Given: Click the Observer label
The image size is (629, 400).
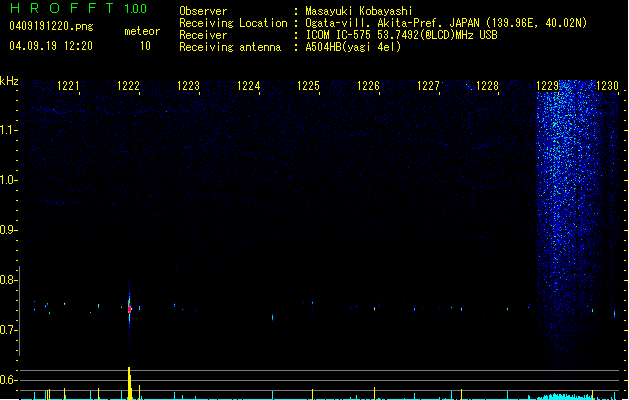Looking at the screenshot, I should click(x=203, y=11).
